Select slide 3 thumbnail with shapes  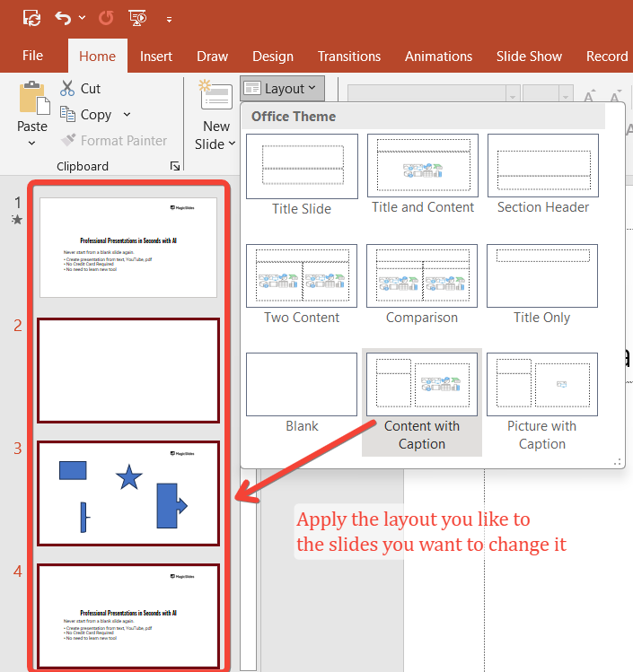128,493
